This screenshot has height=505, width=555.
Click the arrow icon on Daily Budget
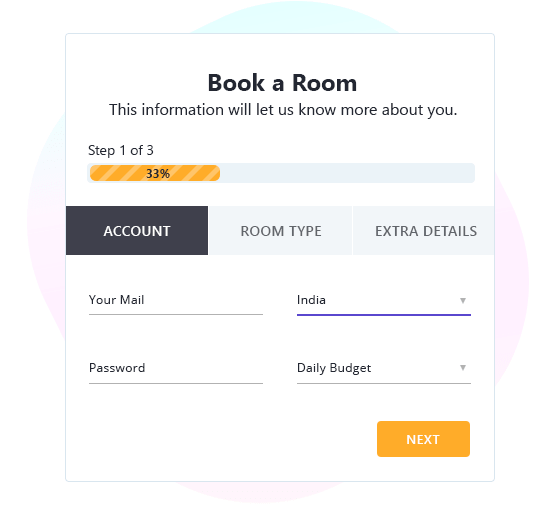(x=463, y=368)
